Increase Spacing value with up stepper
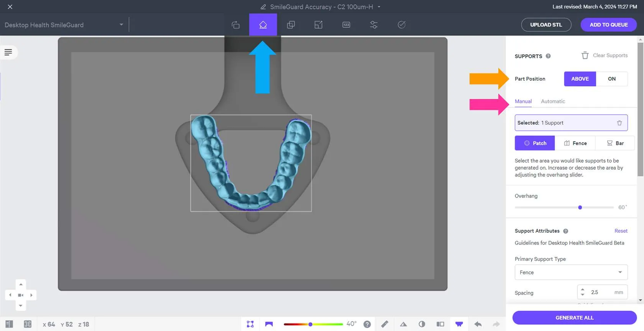Viewport: 644px width, 331px height. pyautogui.click(x=583, y=290)
